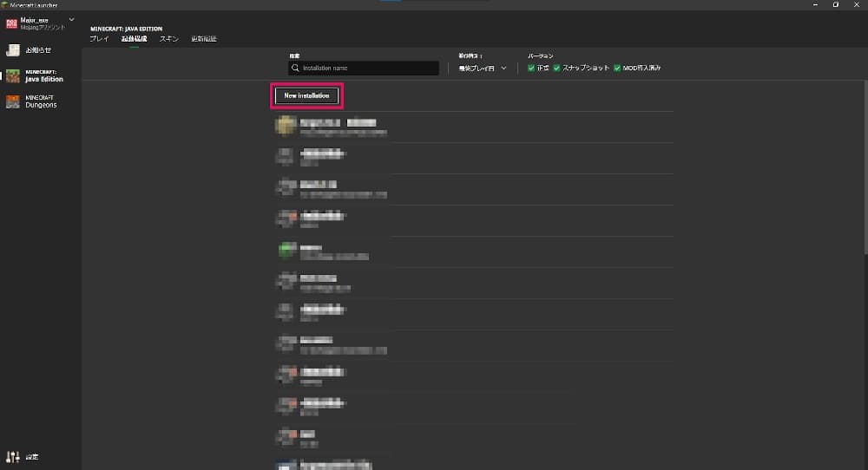Screen dimensions: 868x470
Task: Select the first installation with yellow icon
Action: (473, 127)
